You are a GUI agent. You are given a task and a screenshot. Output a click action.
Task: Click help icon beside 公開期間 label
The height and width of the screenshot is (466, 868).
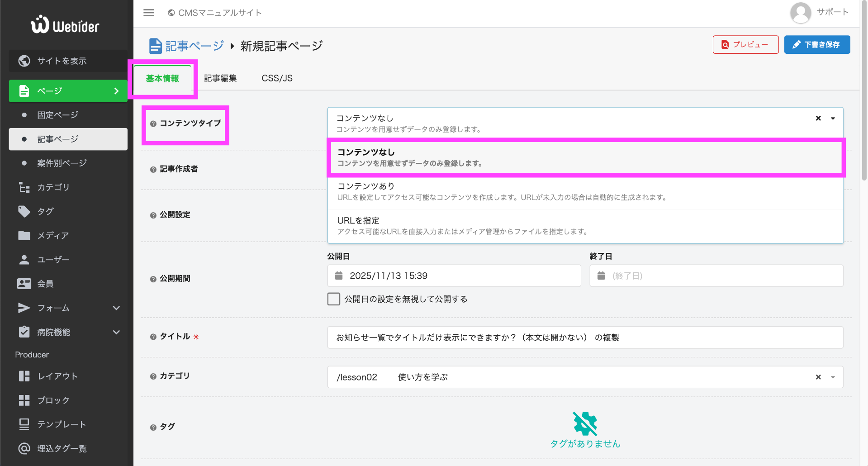point(153,279)
